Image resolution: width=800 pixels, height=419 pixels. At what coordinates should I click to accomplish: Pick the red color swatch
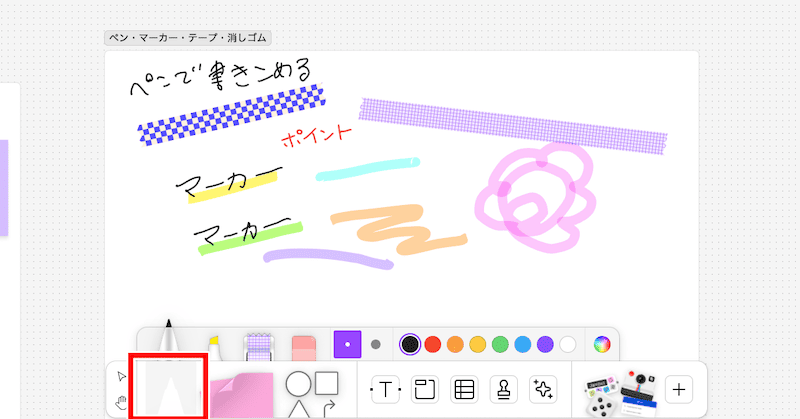(x=433, y=344)
